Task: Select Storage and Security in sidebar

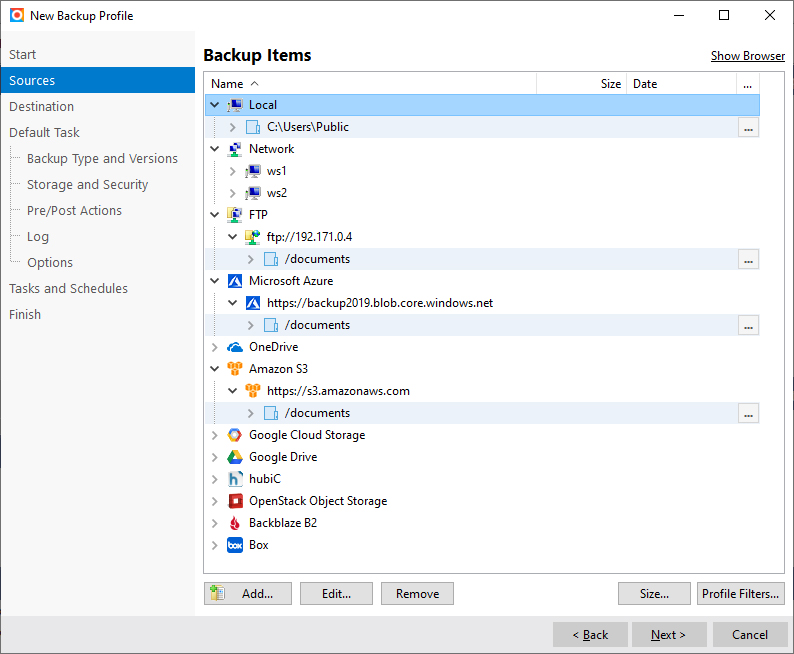Action: click(x=88, y=185)
